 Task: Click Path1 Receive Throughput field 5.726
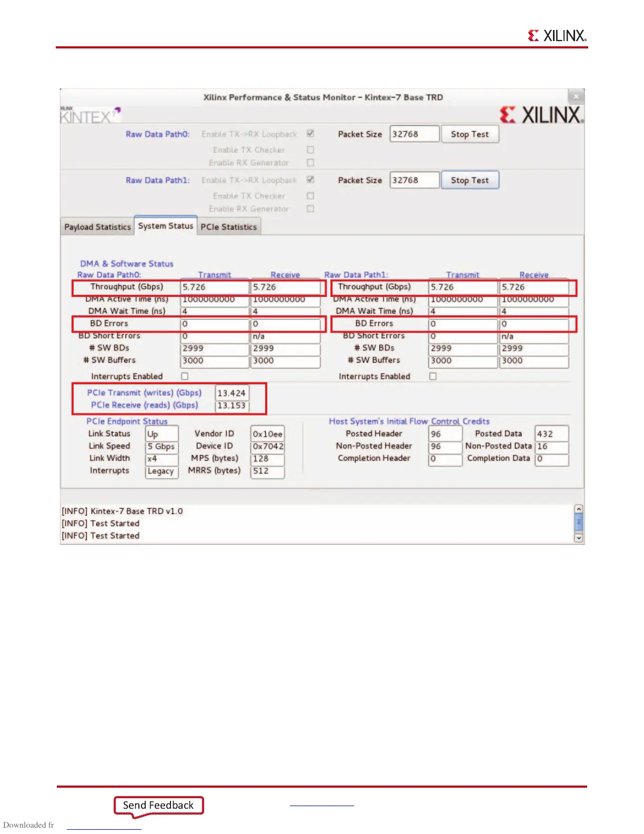click(534, 287)
